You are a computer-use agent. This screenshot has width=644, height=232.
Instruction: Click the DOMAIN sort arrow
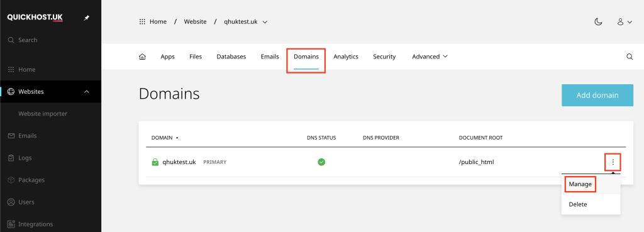pos(177,138)
